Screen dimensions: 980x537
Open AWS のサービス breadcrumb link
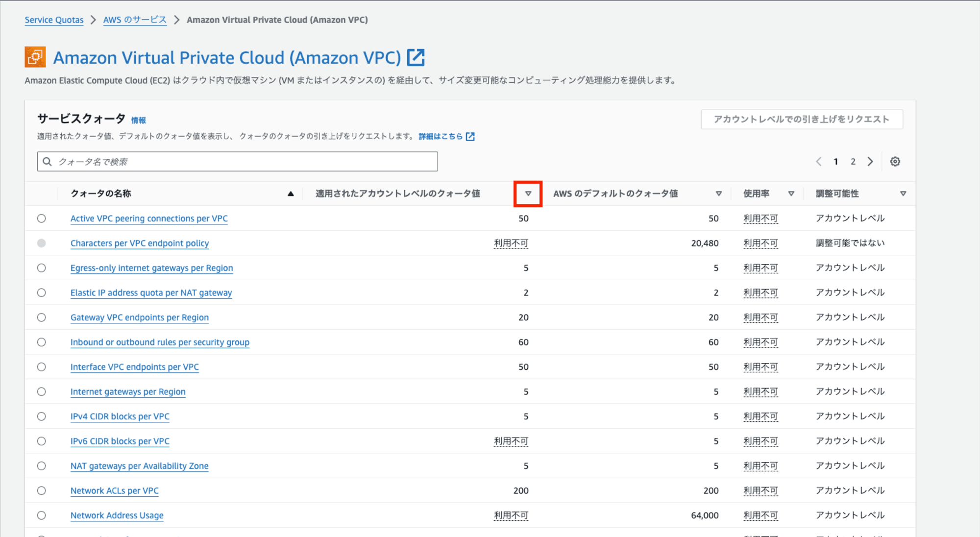(135, 20)
